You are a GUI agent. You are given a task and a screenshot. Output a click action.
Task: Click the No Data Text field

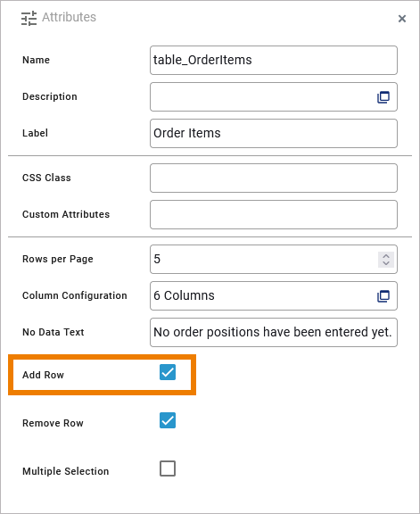[274, 332]
